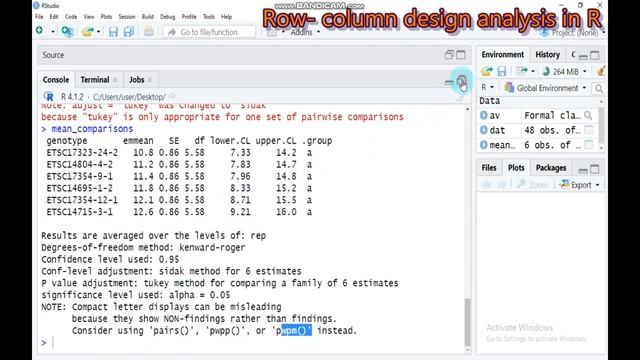Click the Open File folder icon
The width and height of the screenshot is (640, 360).
click(x=87, y=31)
